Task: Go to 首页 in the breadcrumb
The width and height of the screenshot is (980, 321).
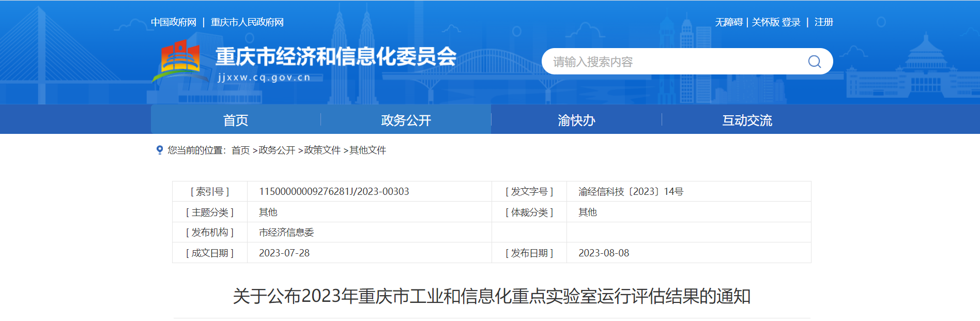Action: [240, 150]
